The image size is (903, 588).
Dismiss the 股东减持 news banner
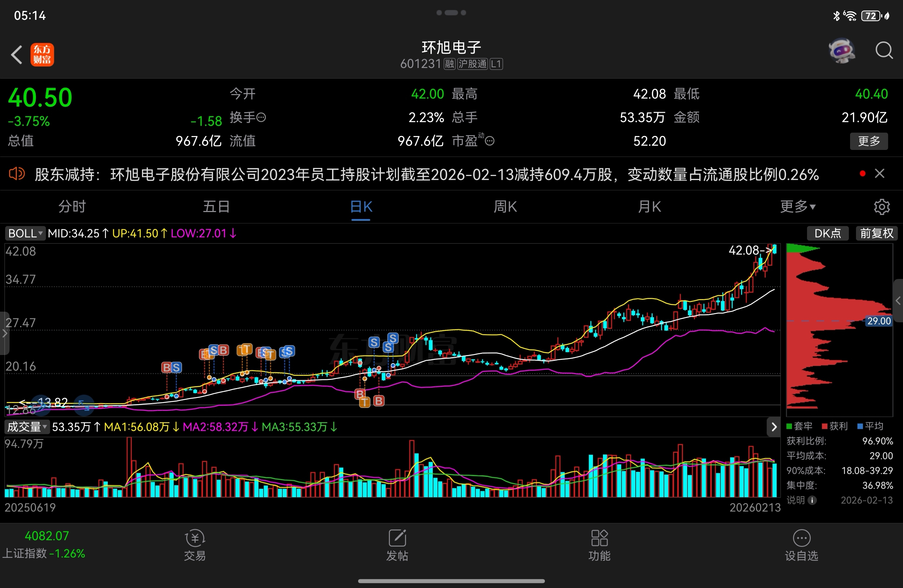tap(879, 174)
